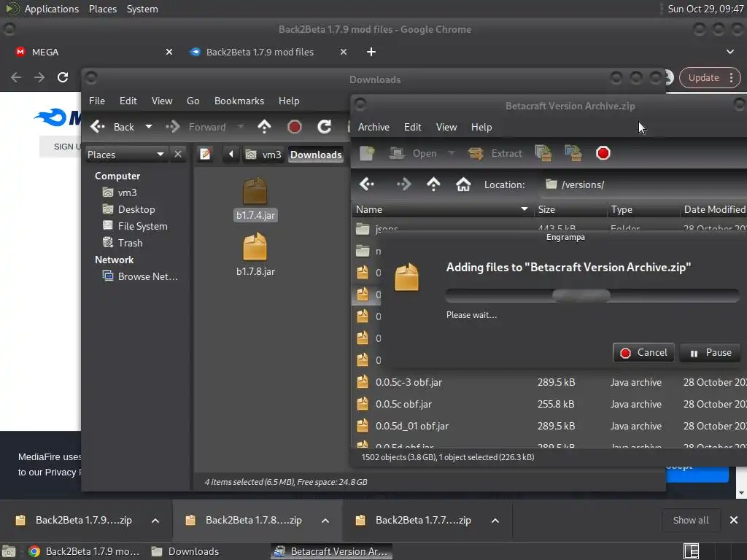Go back in Engrampa location bar
The width and height of the screenshot is (747, 560).
click(367, 184)
